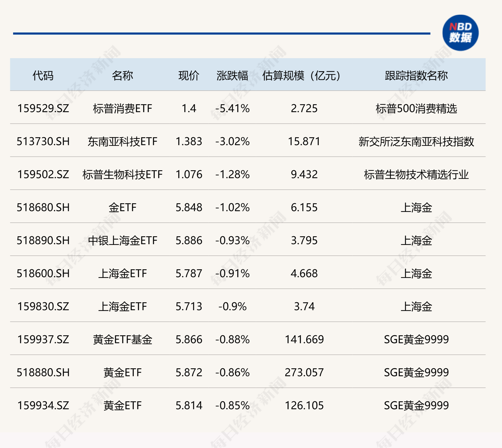502x448 pixels.
Task: Select code 159529.SZ
Action: (x=43, y=108)
